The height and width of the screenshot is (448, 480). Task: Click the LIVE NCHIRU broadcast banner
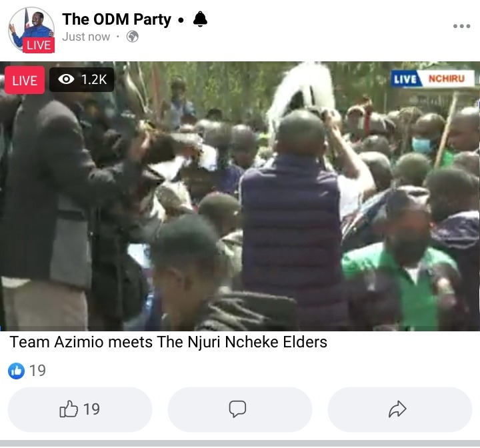432,79
